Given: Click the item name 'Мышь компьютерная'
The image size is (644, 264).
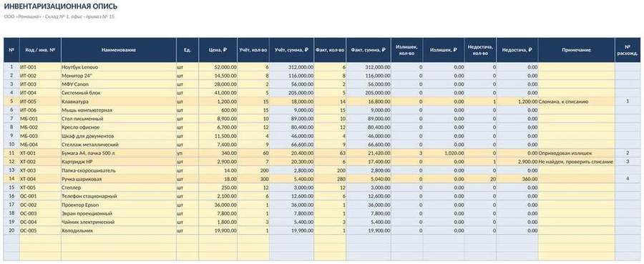Looking at the screenshot, I should click(119, 110).
